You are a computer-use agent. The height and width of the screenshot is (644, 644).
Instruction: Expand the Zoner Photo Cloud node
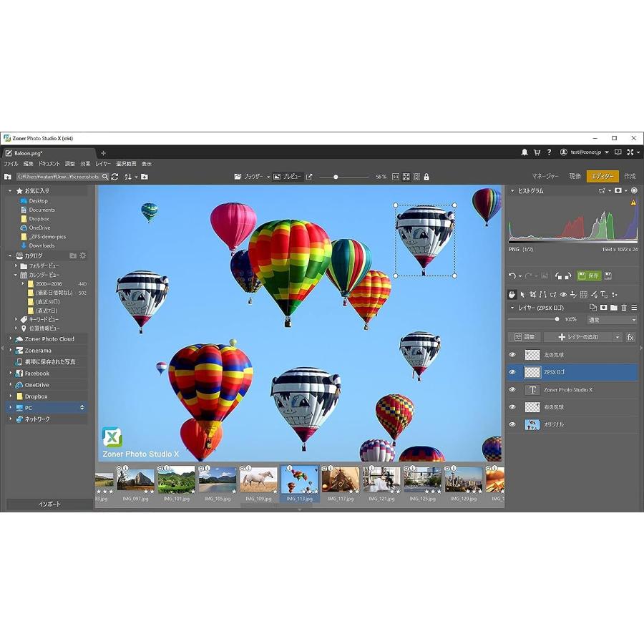pos(10,339)
